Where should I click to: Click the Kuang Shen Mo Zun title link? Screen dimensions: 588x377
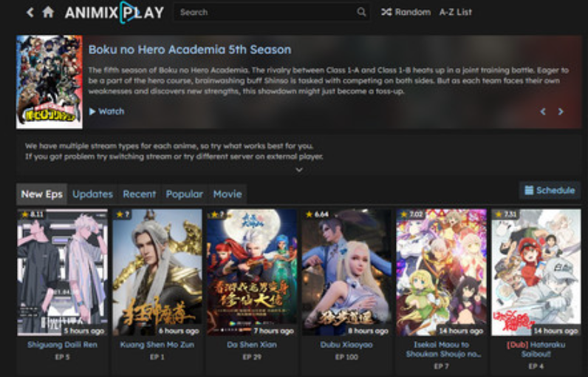(x=157, y=344)
